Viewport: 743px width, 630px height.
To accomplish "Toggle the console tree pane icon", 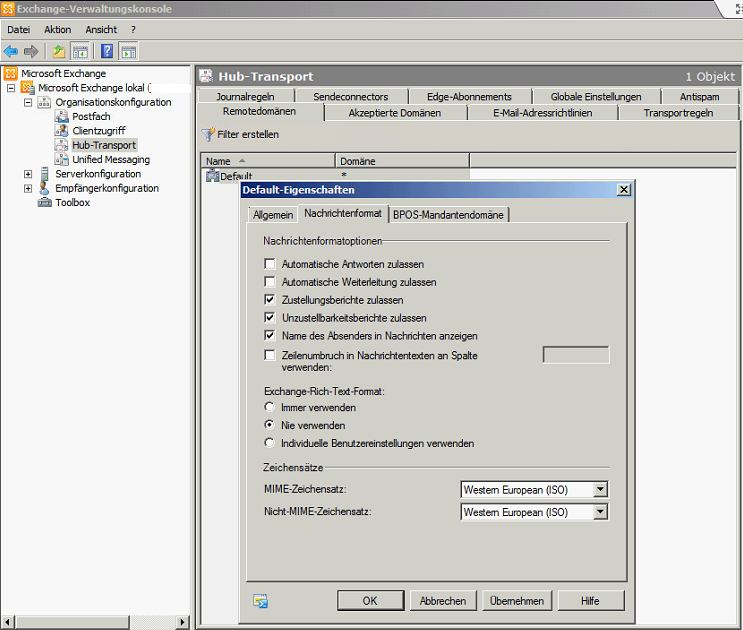I will (80, 51).
